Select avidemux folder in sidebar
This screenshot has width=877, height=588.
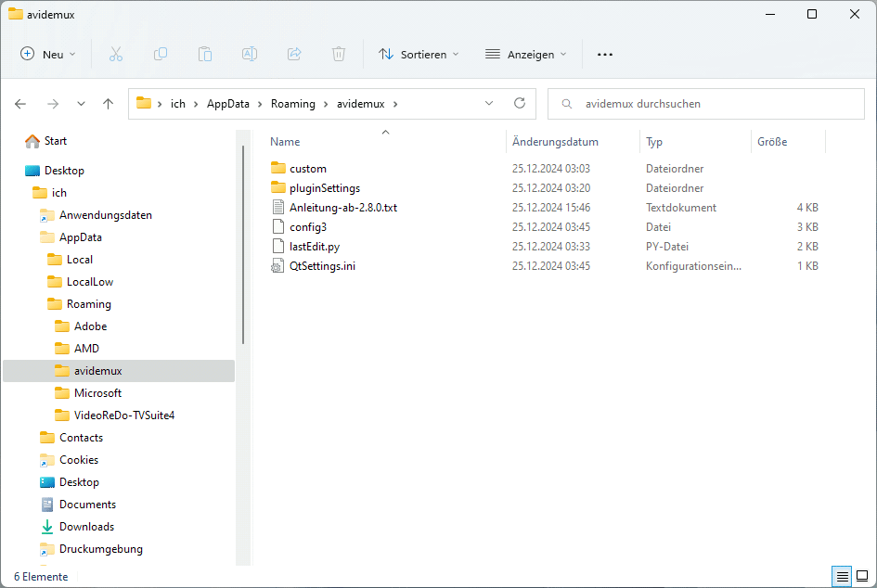[119, 371]
